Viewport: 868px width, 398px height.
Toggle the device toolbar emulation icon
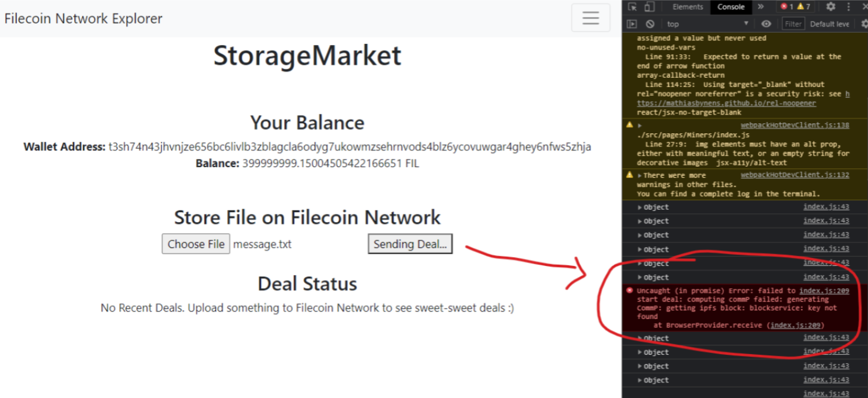pyautogui.click(x=649, y=6)
